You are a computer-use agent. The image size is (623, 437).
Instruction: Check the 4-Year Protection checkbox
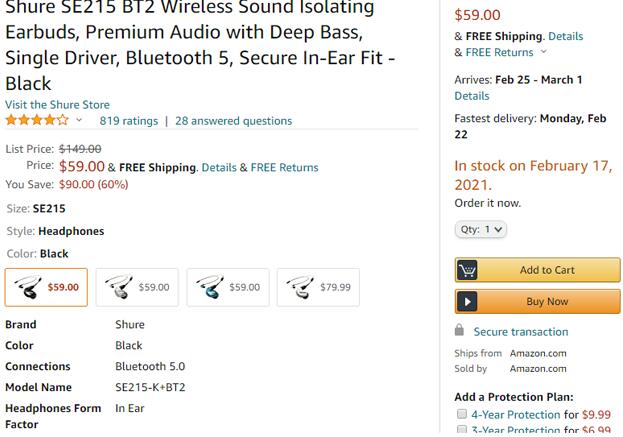pos(462,414)
